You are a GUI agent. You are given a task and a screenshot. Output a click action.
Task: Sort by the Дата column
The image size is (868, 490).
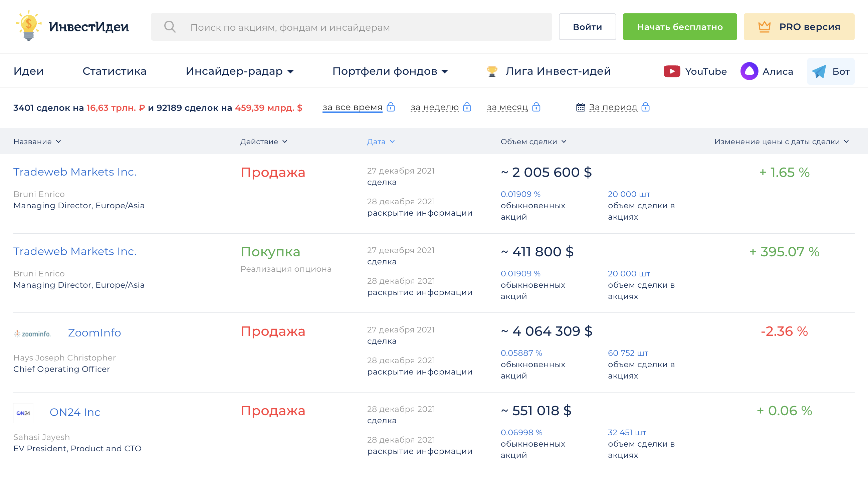point(381,142)
